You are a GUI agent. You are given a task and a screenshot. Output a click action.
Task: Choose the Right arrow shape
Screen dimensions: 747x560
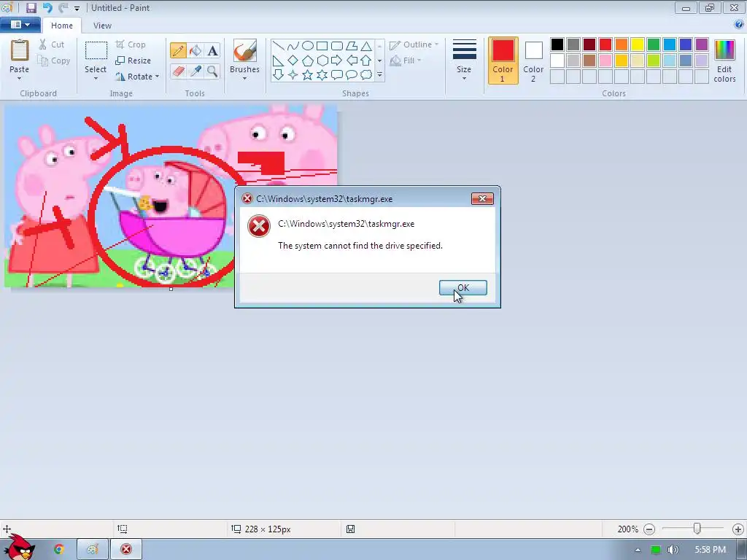tap(337, 61)
